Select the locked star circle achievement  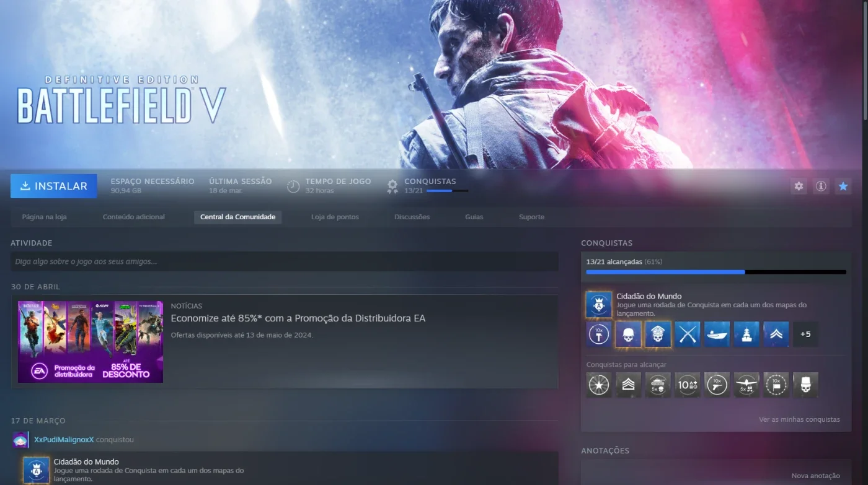coord(599,385)
